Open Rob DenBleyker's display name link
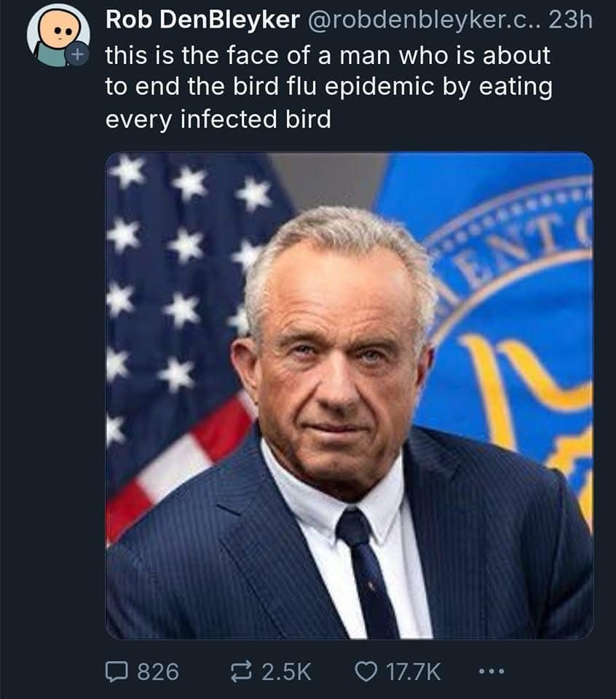The width and height of the screenshot is (616, 699). click(x=202, y=20)
